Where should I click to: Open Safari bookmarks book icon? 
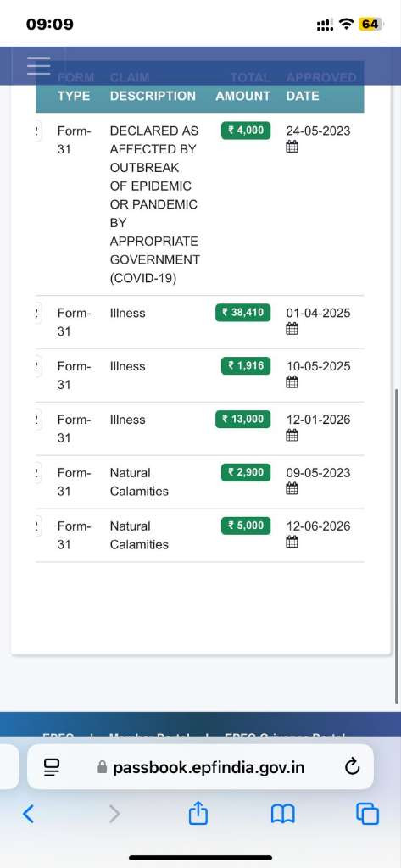click(282, 814)
